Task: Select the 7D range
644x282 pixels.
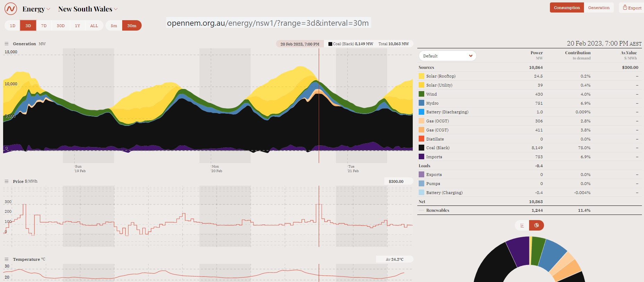Action: pyautogui.click(x=44, y=26)
